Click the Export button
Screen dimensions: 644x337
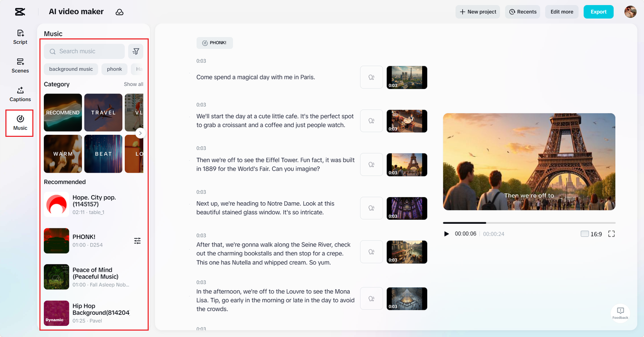coord(599,12)
